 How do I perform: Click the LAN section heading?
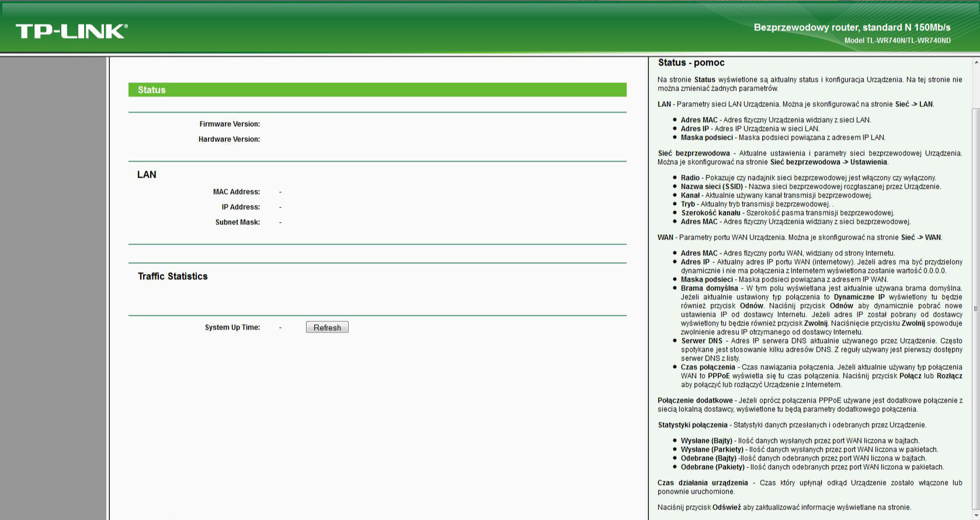(147, 175)
